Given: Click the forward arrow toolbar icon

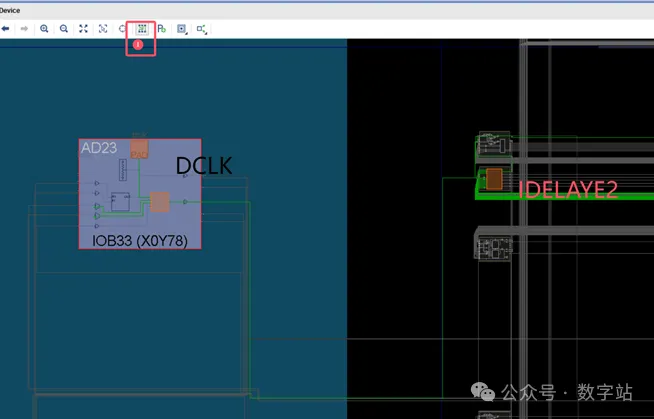Looking at the screenshot, I should pos(24,29).
